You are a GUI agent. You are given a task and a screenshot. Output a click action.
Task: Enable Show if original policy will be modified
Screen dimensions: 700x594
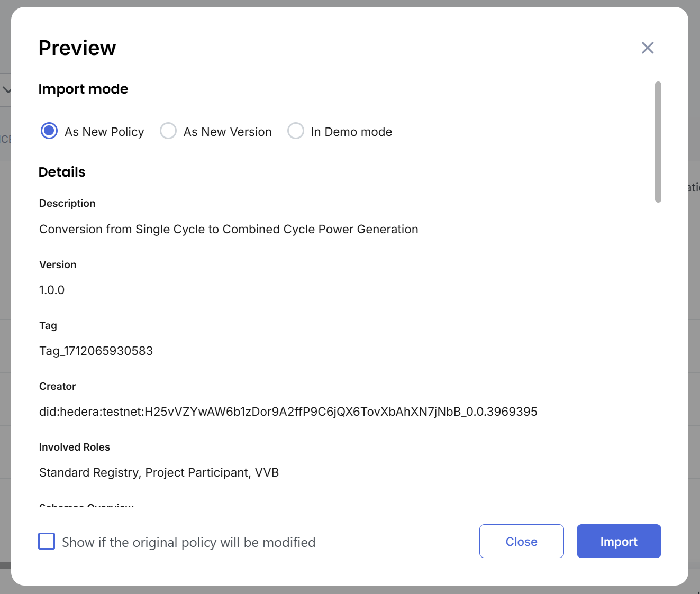tap(47, 542)
